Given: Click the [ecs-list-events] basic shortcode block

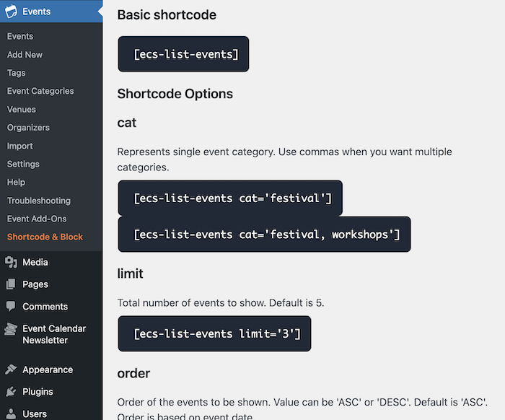Looking at the screenshot, I should (183, 54).
